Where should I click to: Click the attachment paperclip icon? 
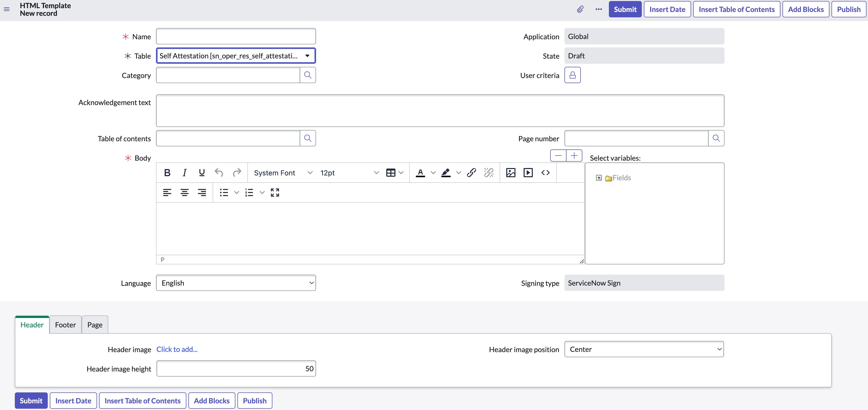click(x=580, y=9)
